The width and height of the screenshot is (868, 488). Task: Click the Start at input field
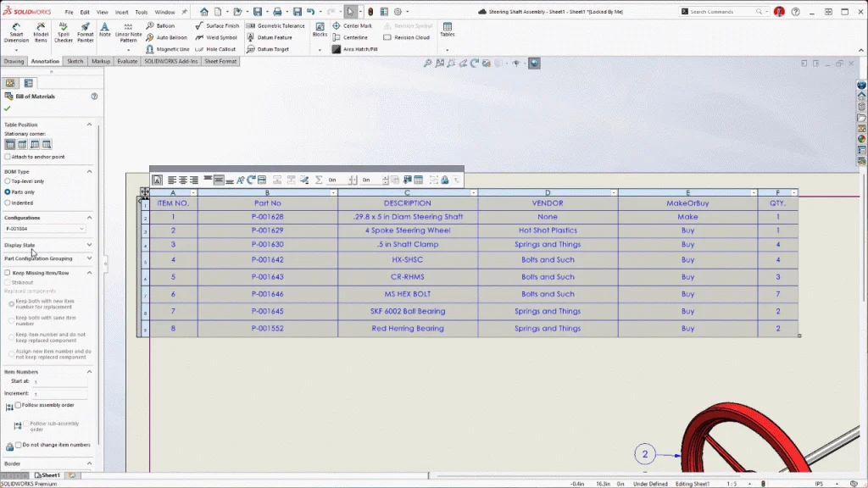pyautogui.click(x=59, y=382)
